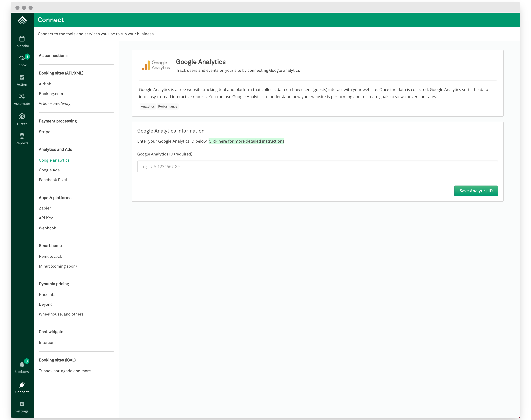Select All connections in the list
This screenshot has height=420, width=531.
click(53, 56)
